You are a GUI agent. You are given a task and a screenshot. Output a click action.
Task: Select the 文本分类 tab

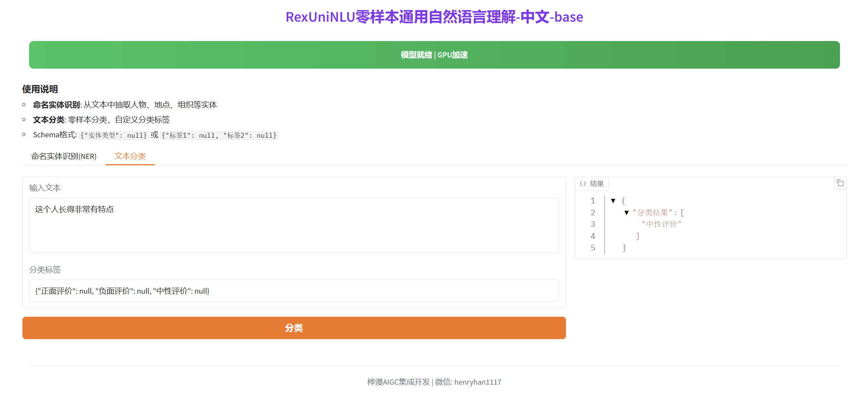[x=130, y=156]
